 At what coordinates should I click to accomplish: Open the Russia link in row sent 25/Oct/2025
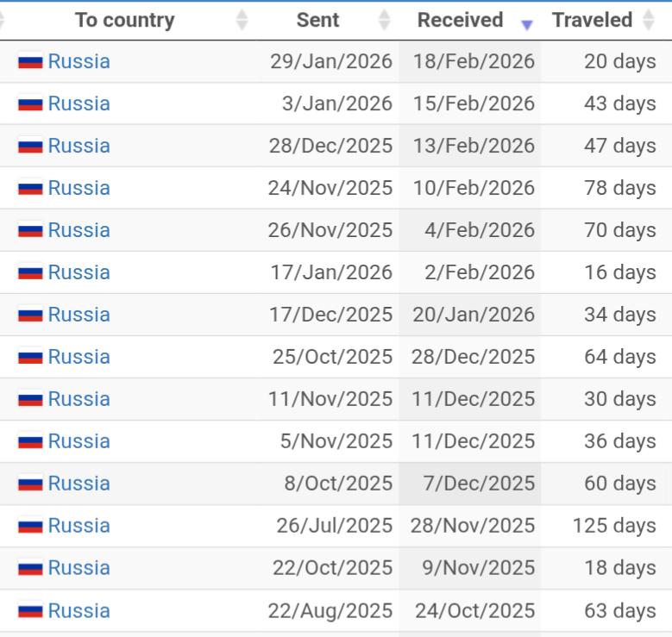click(x=79, y=357)
